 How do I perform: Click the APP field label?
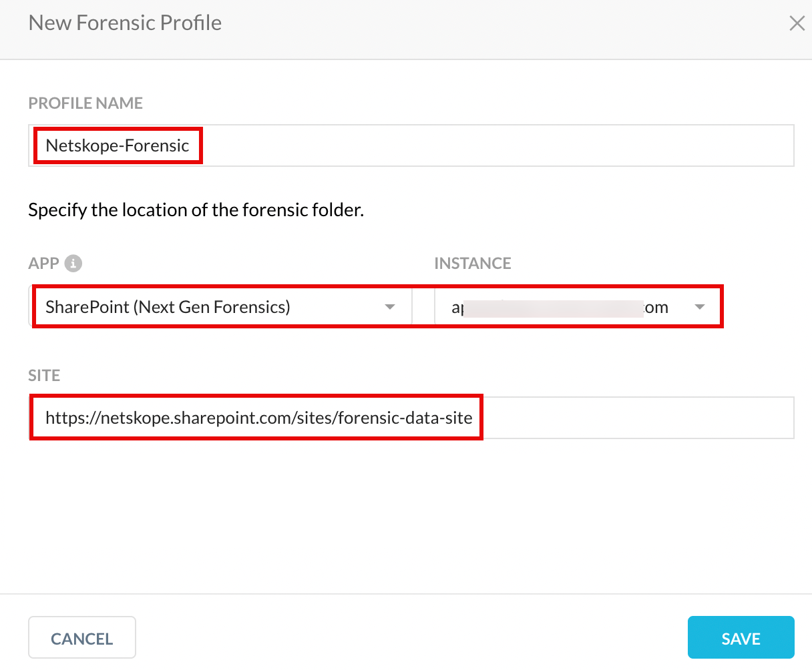click(x=44, y=263)
